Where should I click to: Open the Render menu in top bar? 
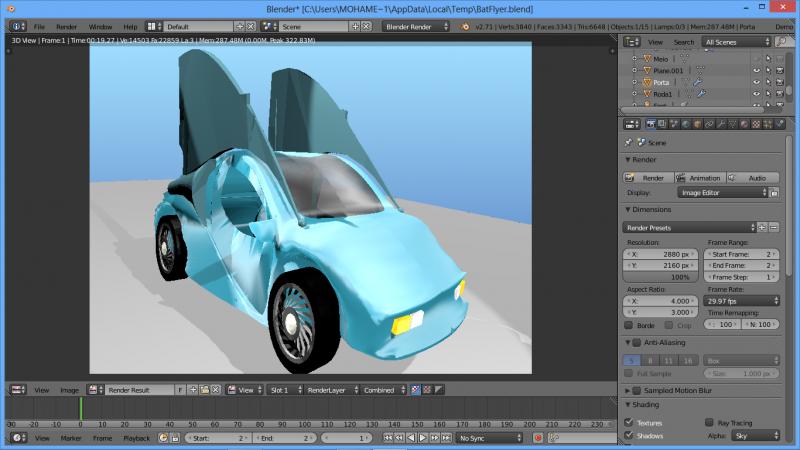(67, 26)
